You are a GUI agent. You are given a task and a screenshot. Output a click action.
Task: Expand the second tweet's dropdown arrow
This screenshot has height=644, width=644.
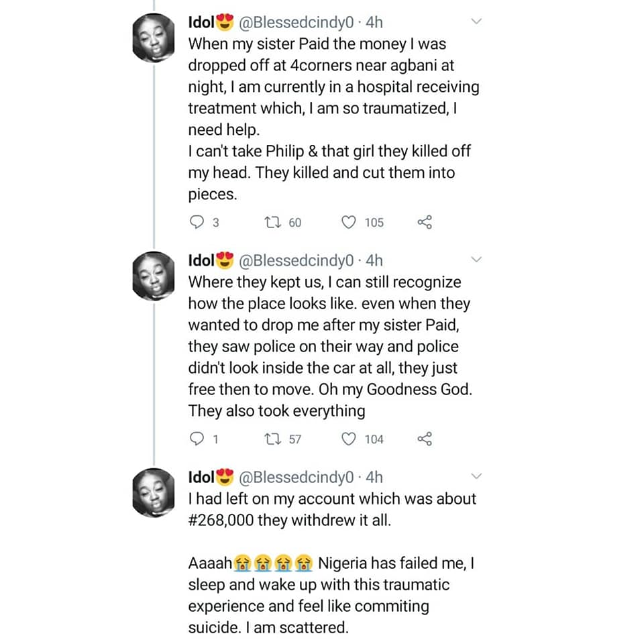477,259
